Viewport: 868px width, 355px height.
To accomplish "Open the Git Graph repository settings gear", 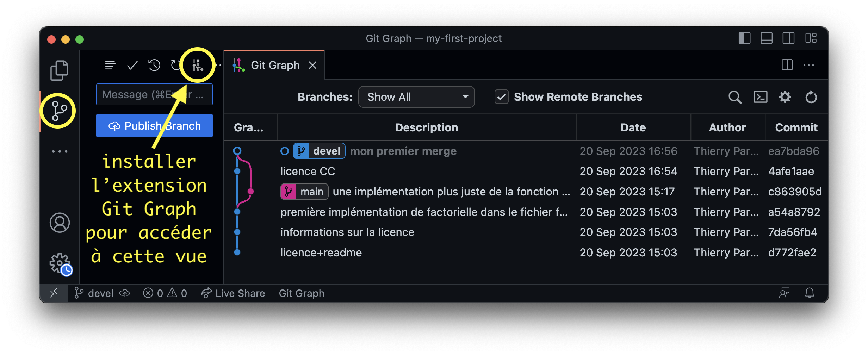I will [x=785, y=97].
